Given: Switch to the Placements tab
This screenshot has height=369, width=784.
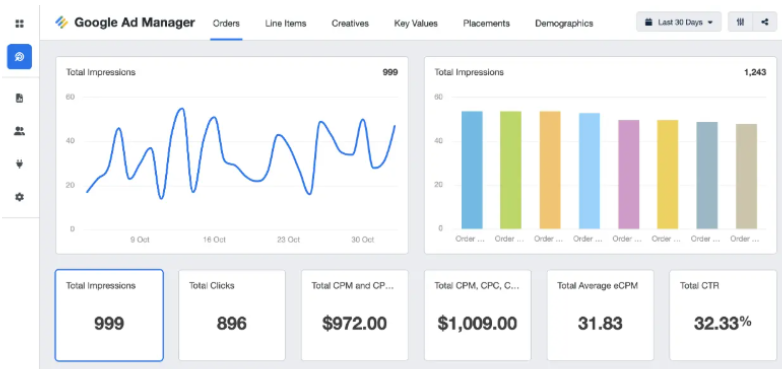Looking at the screenshot, I should click(486, 24).
